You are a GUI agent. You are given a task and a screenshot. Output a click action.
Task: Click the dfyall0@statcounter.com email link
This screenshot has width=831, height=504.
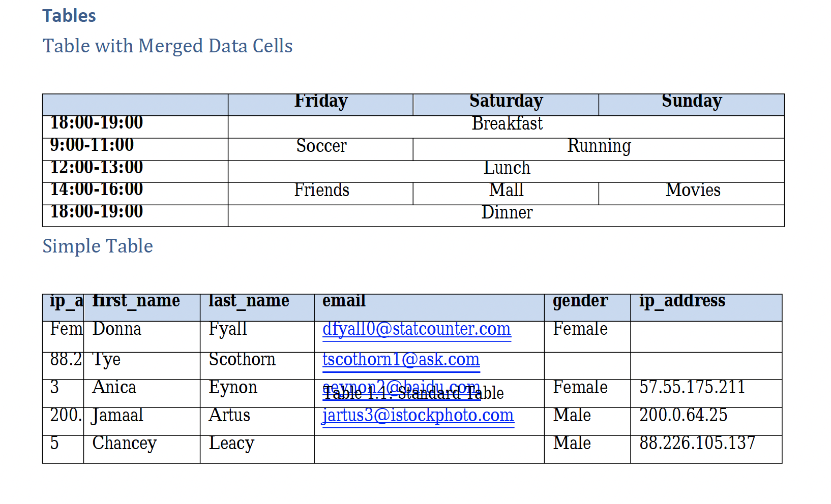[416, 329]
